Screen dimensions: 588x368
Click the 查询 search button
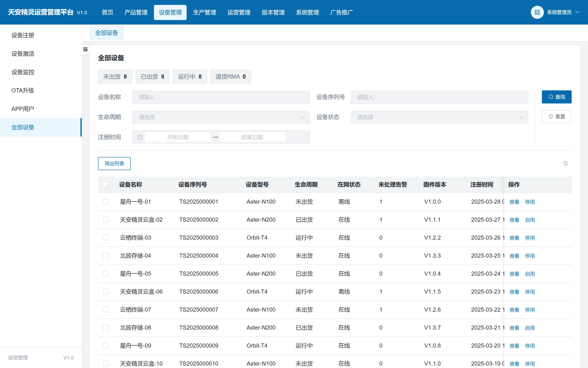click(556, 97)
